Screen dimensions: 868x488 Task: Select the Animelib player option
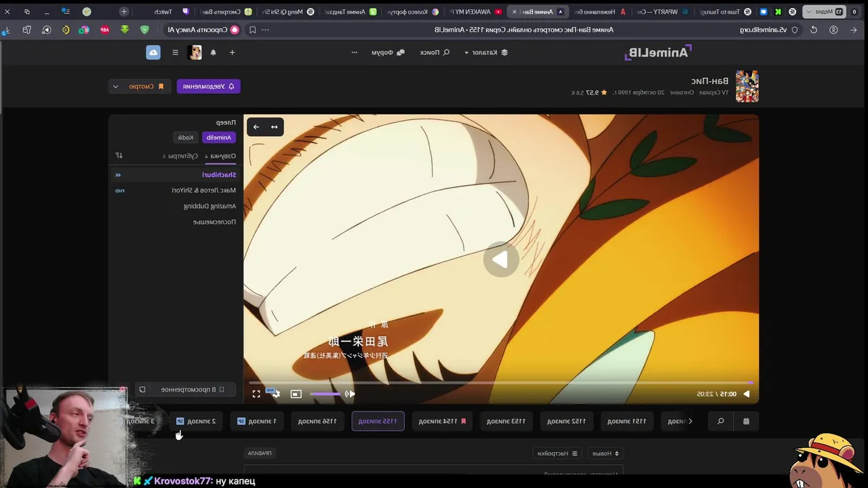click(218, 138)
